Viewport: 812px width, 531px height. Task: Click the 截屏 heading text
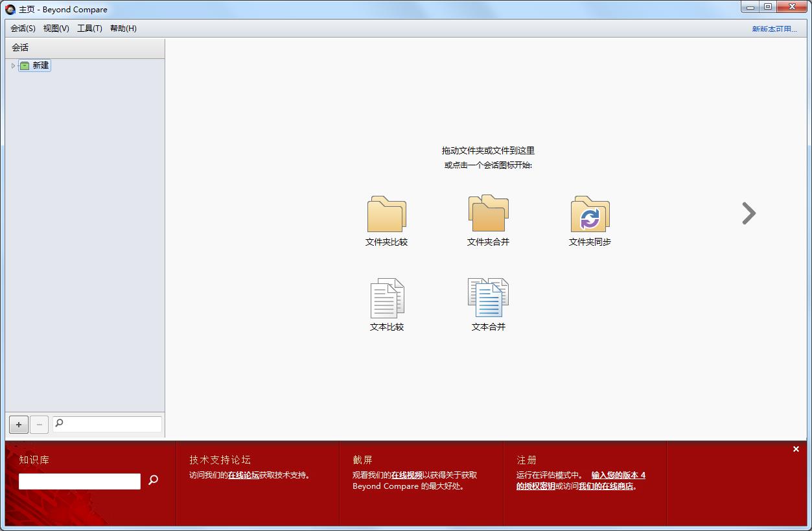tap(362, 460)
